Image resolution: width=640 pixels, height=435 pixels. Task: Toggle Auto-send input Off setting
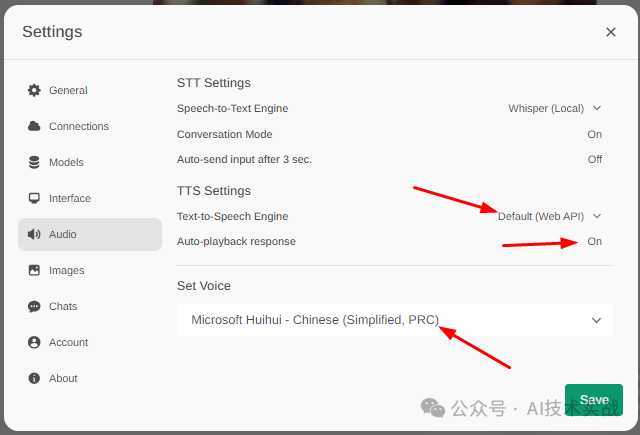click(595, 159)
